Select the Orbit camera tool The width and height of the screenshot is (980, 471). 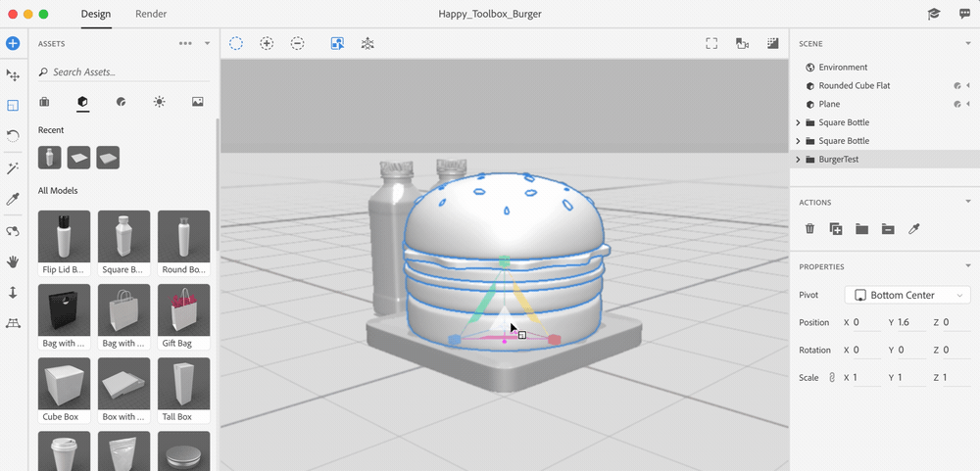point(13,232)
